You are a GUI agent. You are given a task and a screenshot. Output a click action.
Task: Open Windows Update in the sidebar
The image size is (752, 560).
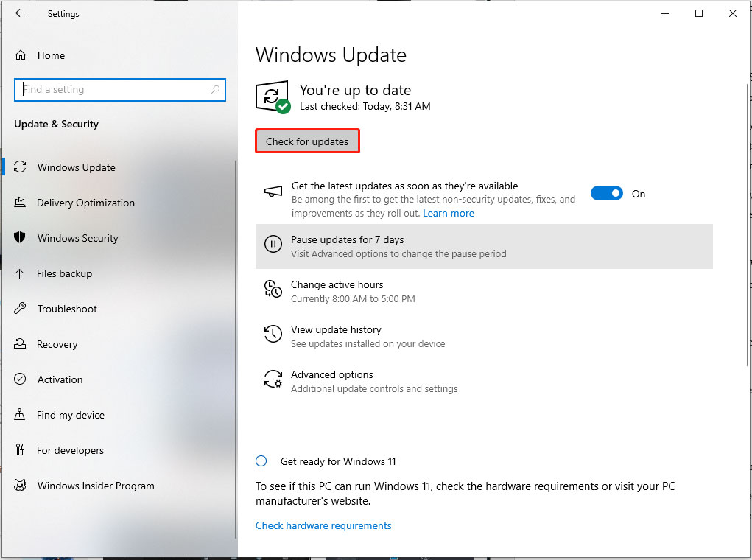pos(119,167)
